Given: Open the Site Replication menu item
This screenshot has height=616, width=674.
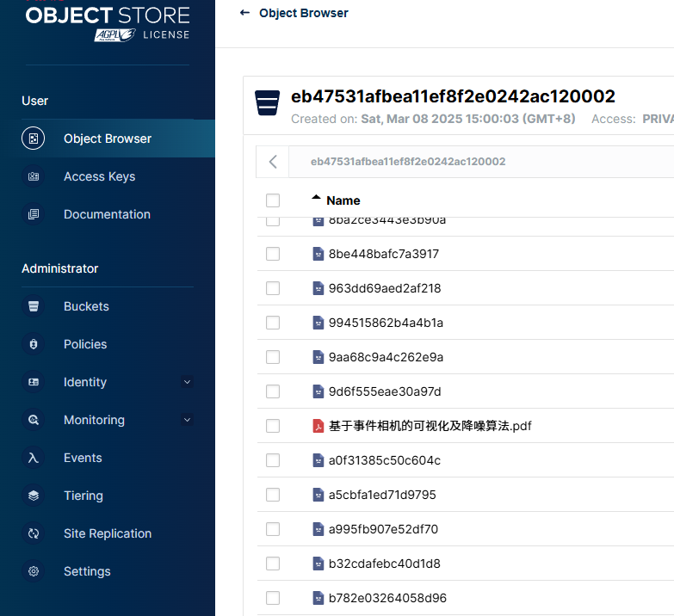Looking at the screenshot, I should [108, 533].
